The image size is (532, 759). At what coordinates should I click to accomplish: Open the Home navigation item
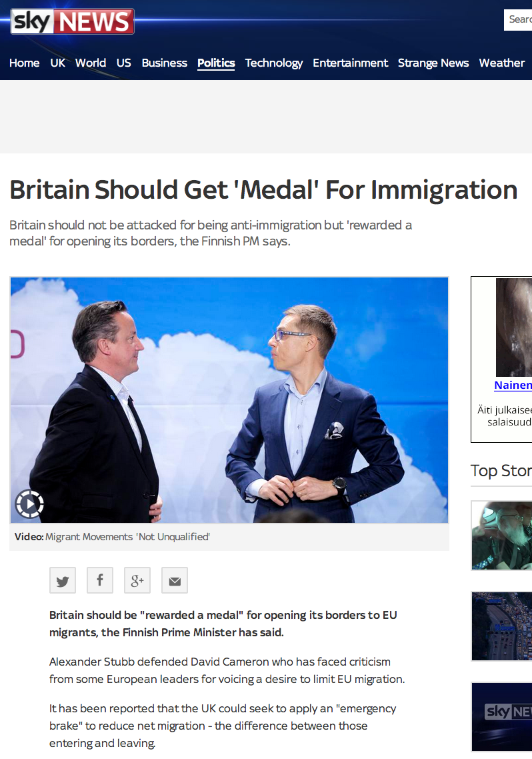(24, 63)
